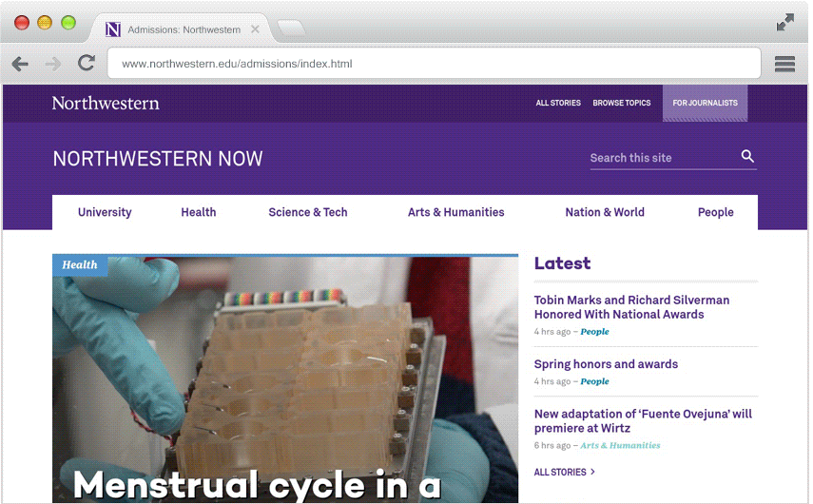Click the yellow minimize window button
This screenshot has width=813, height=504.
coord(45,23)
